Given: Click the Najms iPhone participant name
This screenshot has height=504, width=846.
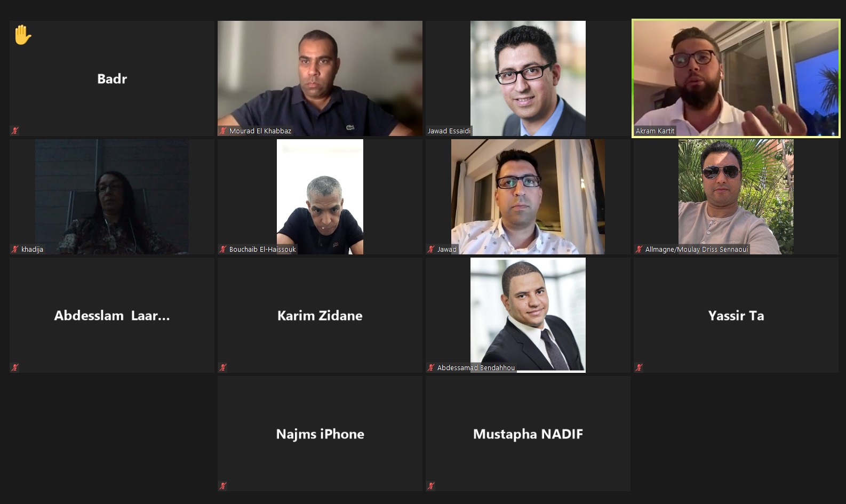Looking at the screenshot, I should [x=320, y=434].
